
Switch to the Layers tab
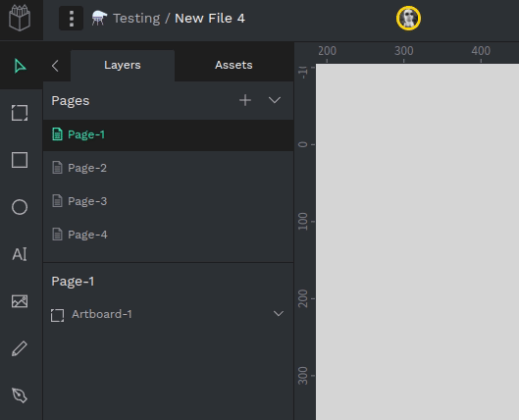(x=123, y=65)
